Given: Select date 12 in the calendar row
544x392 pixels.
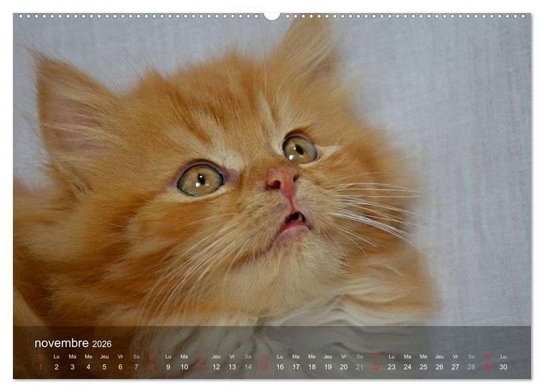Looking at the screenshot, I should 216,367.
